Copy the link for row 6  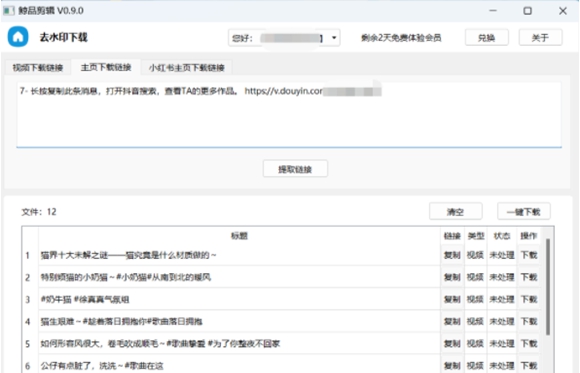[452, 366]
